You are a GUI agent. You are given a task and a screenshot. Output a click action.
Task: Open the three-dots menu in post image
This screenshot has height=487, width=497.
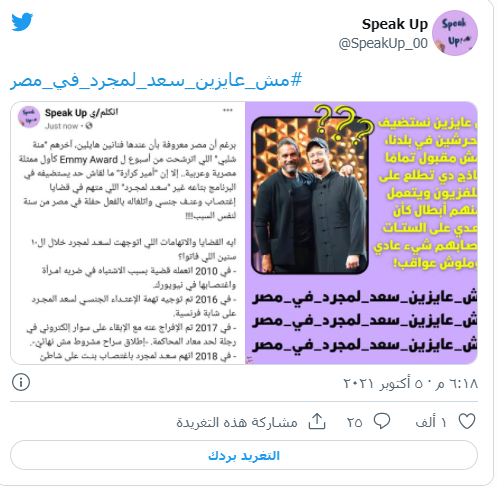(228, 110)
